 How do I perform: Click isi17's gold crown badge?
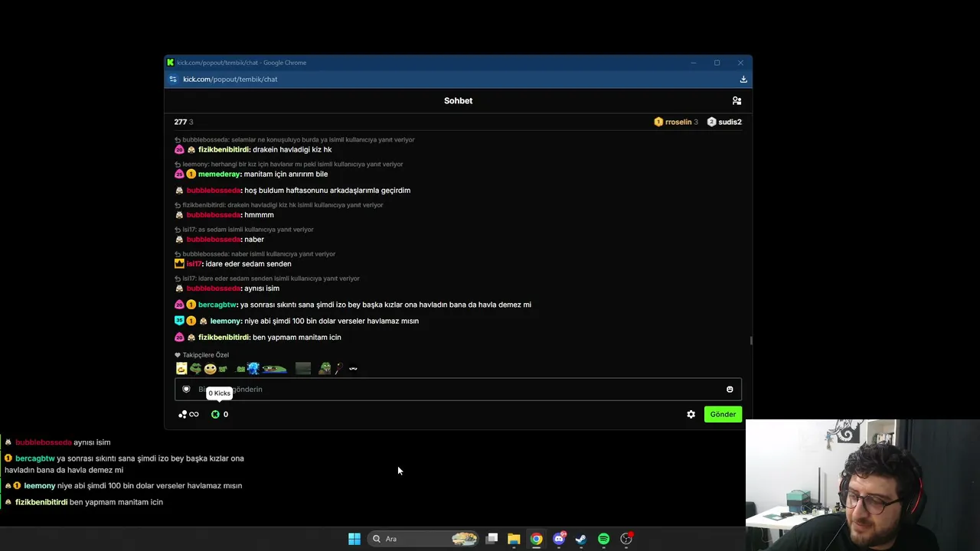(179, 264)
